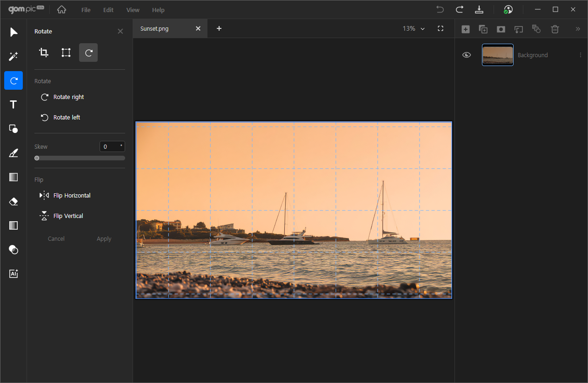
Task: Select the Text tool in left toolbar
Action: click(13, 105)
